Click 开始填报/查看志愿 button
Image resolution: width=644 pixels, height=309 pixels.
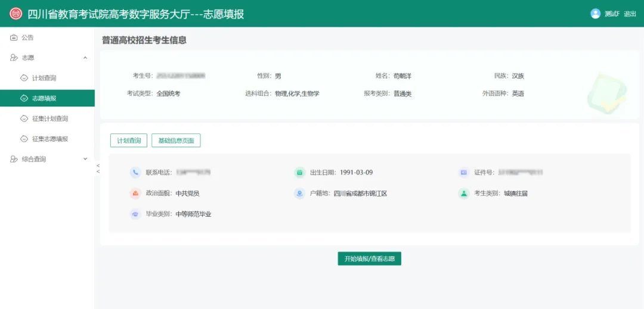click(369, 258)
